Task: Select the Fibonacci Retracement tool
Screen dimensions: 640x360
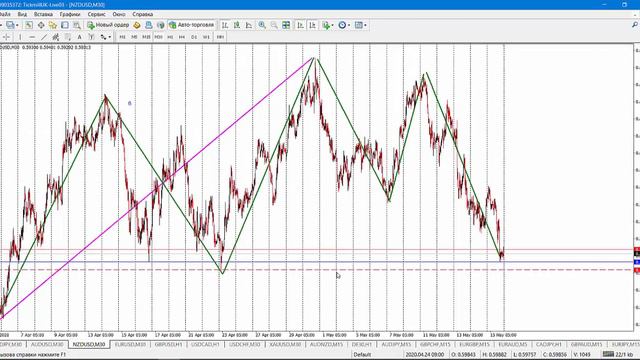Action: point(68,37)
